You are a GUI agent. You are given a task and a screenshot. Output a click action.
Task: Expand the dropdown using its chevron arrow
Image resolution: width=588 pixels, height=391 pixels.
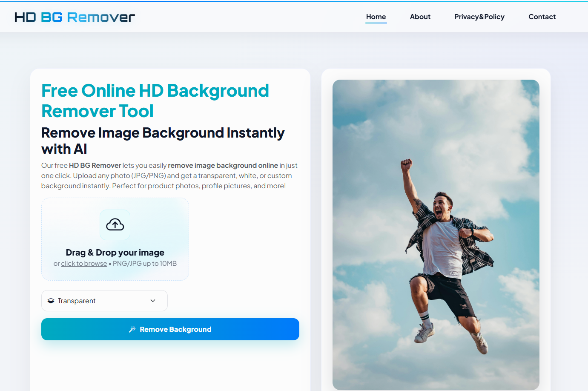click(x=153, y=301)
